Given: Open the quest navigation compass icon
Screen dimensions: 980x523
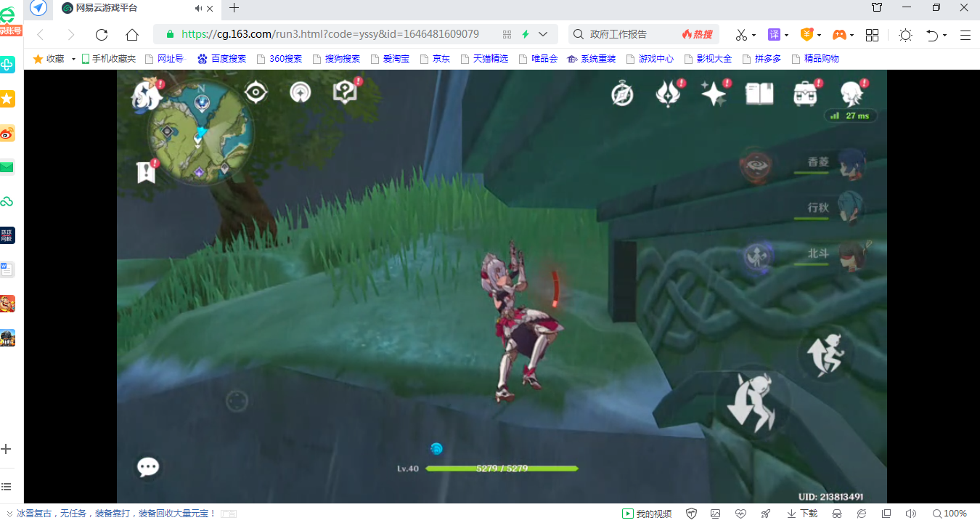Looking at the screenshot, I should [x=300, y=92].
